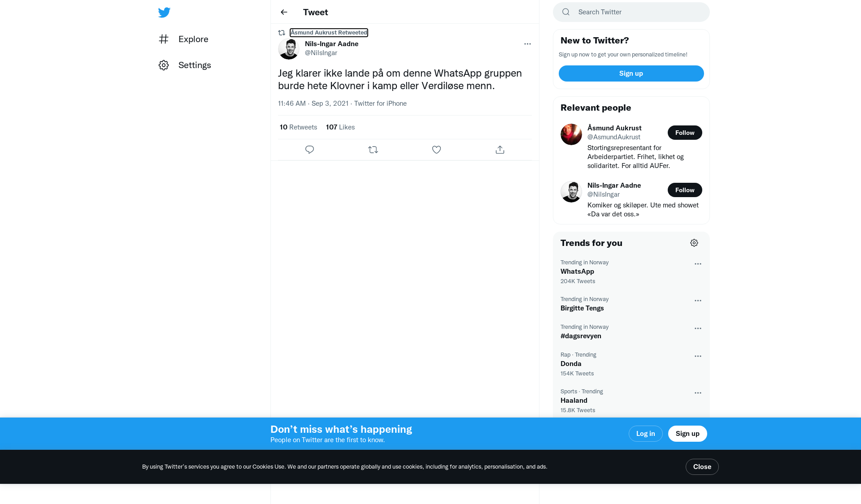The width and height of the screenshot is (861, 504).
Task: Open Åsmund Aukrust's avatar in Relevant people
Action: (x=571, y=134)
